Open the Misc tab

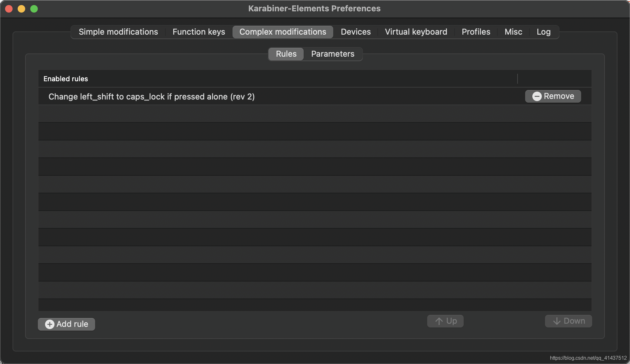coord(513,32)
